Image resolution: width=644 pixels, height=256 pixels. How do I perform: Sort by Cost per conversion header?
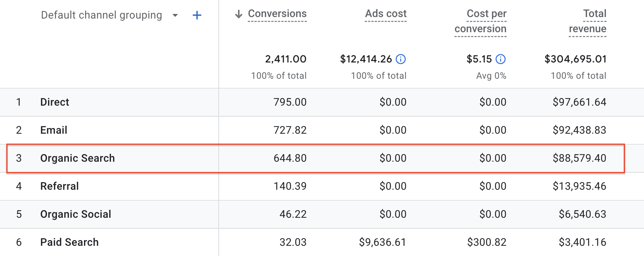click(x=481, y=21)
